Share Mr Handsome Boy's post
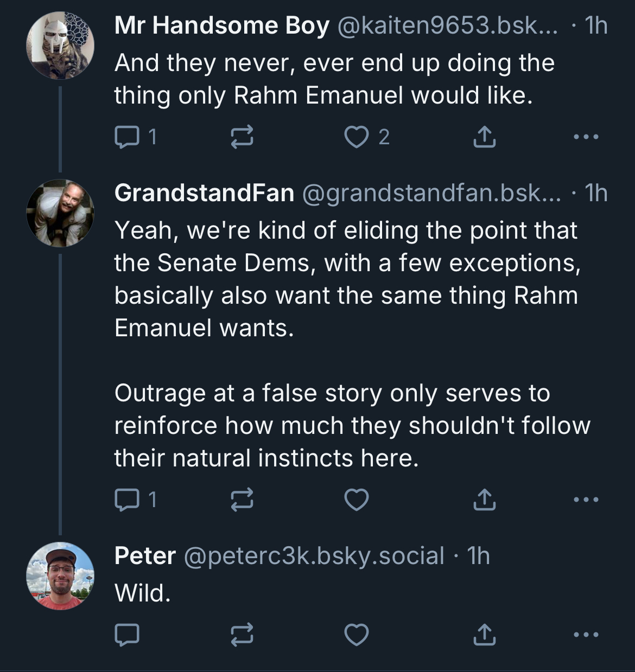635x672 pixels. point(484,137)
